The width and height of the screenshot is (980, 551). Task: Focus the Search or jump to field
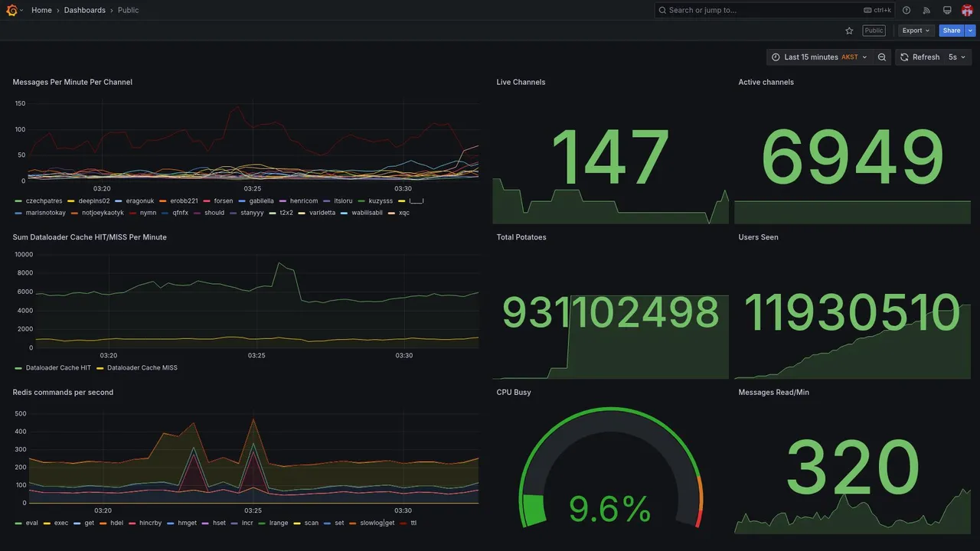point(766,10)
